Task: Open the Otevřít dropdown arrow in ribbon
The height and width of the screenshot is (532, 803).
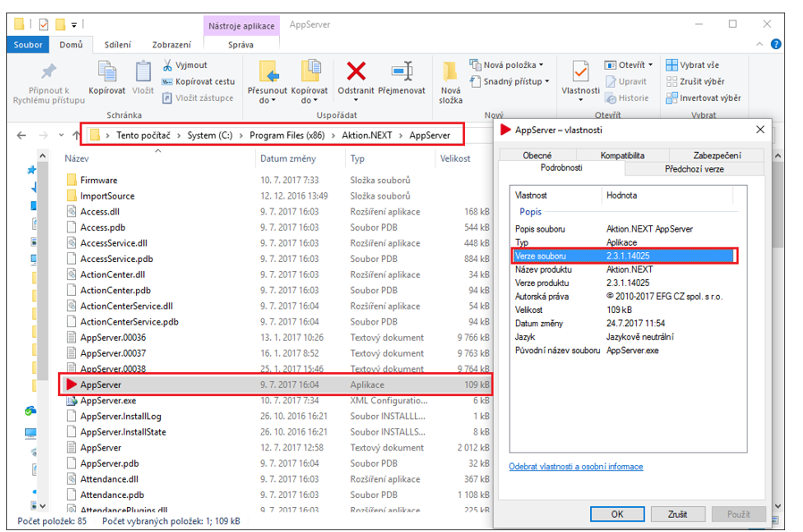Action: pos(649,65)
